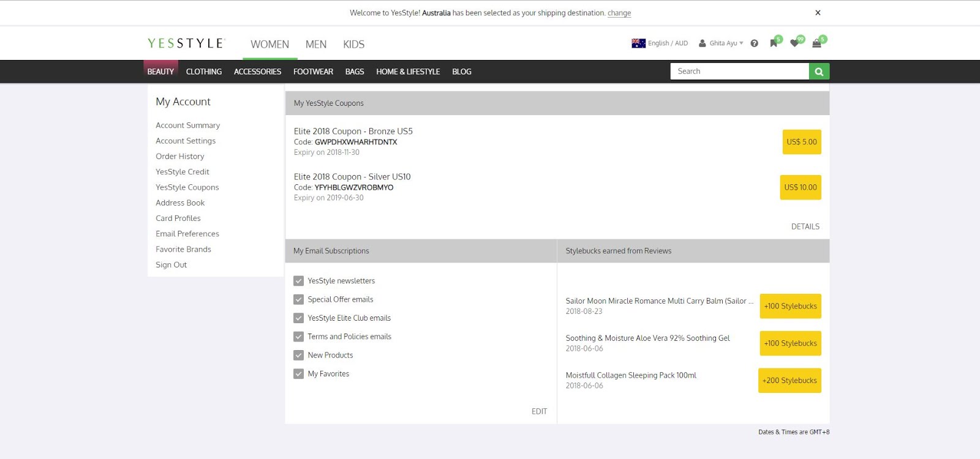Expand the Ghita Ayu account dropdown

723,43
